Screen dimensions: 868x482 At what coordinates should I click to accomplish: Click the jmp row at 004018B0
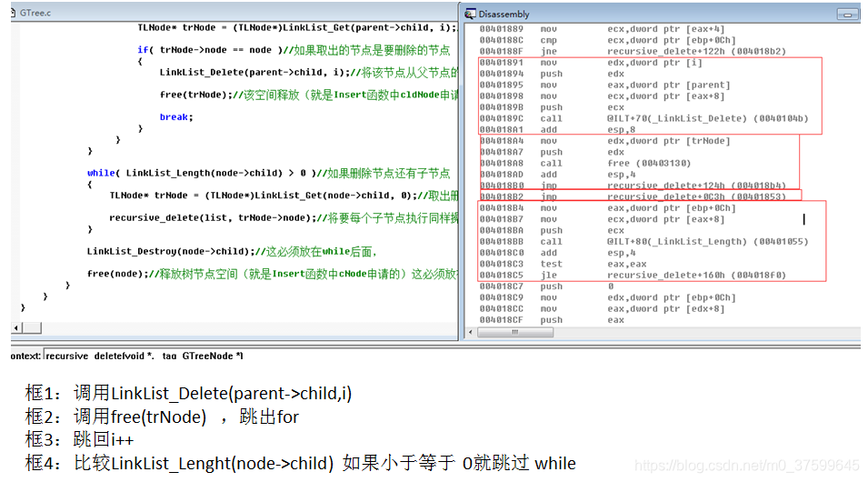coord(633,185)
